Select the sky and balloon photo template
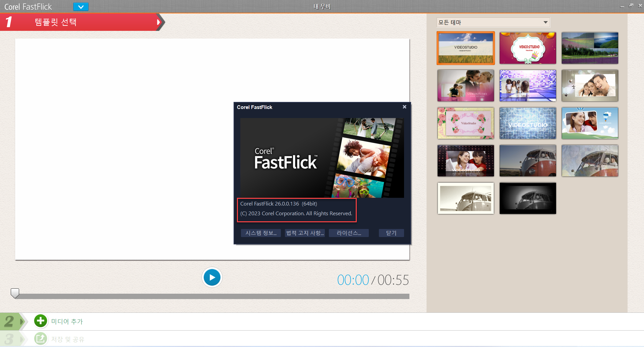This screenshot has width=644, height=347. click(590, 123)
